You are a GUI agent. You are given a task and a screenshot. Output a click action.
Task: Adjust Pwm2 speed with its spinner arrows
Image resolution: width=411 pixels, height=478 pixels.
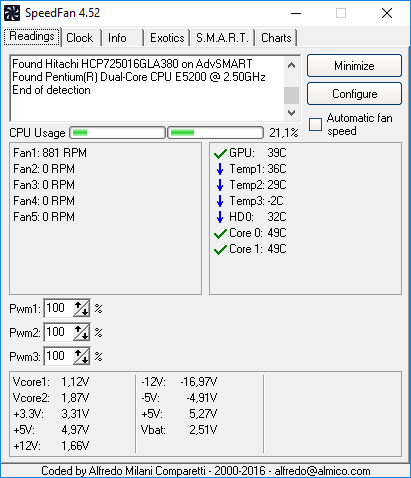[81, 332]
